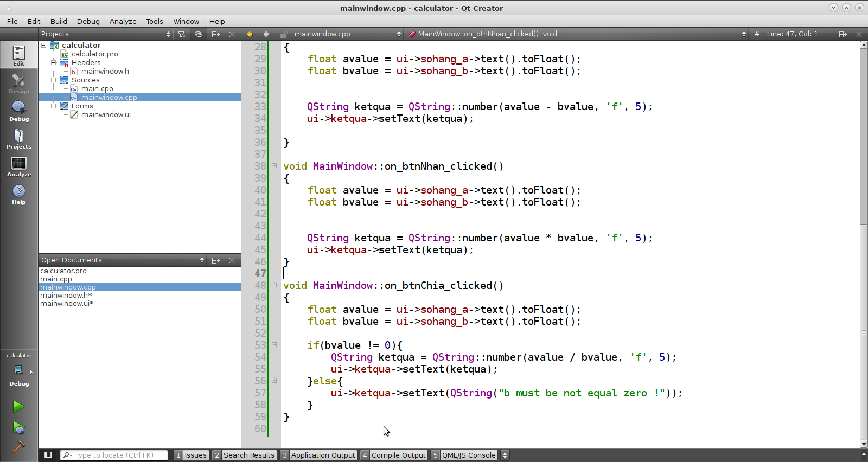Go forward in editor navigation history
This screenshot has height=462, width=868.
pos(266,34)
